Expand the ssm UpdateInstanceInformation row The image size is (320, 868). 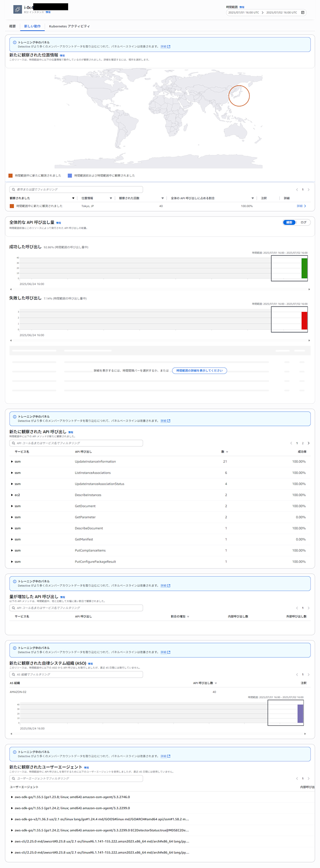click(x=12, y=461)
